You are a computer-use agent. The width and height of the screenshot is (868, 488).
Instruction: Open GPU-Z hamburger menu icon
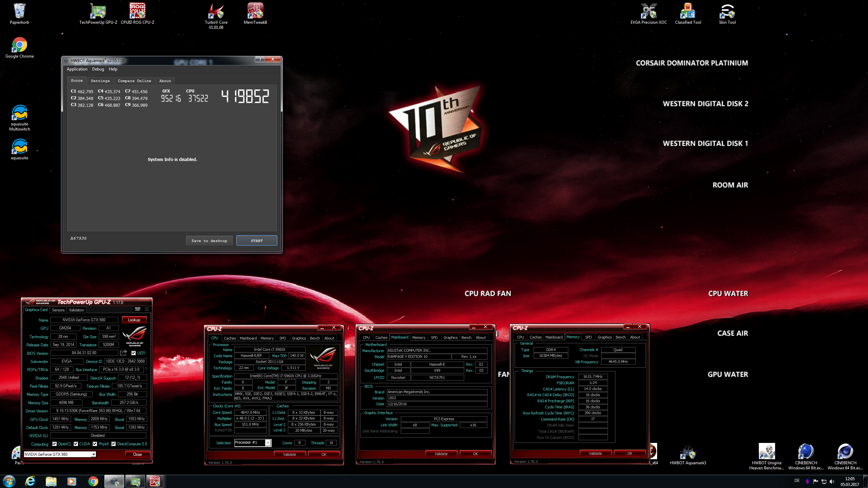coord(147,309)
